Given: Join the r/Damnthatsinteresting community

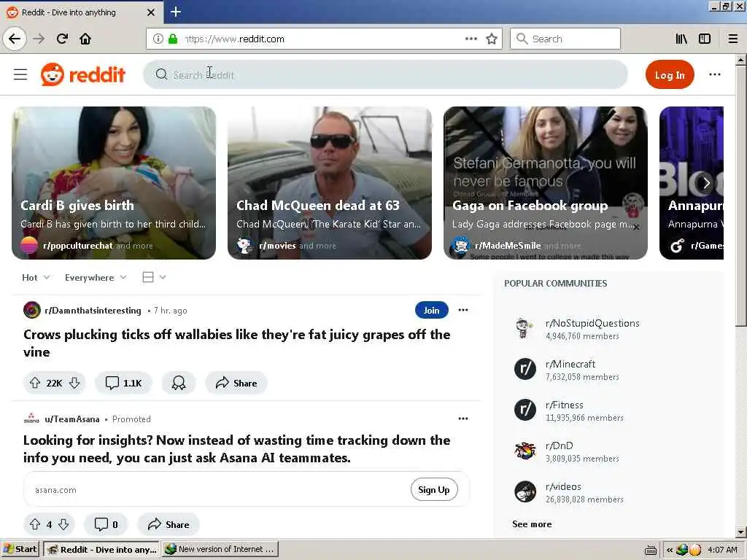Looking at the screenshot, I should click(431, 311).
